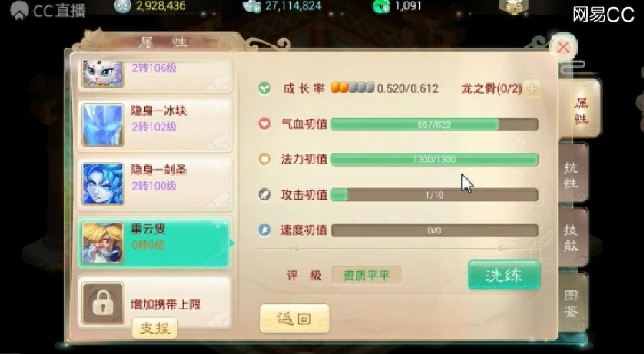Click the blue speed initial value icon

point(264,230)
